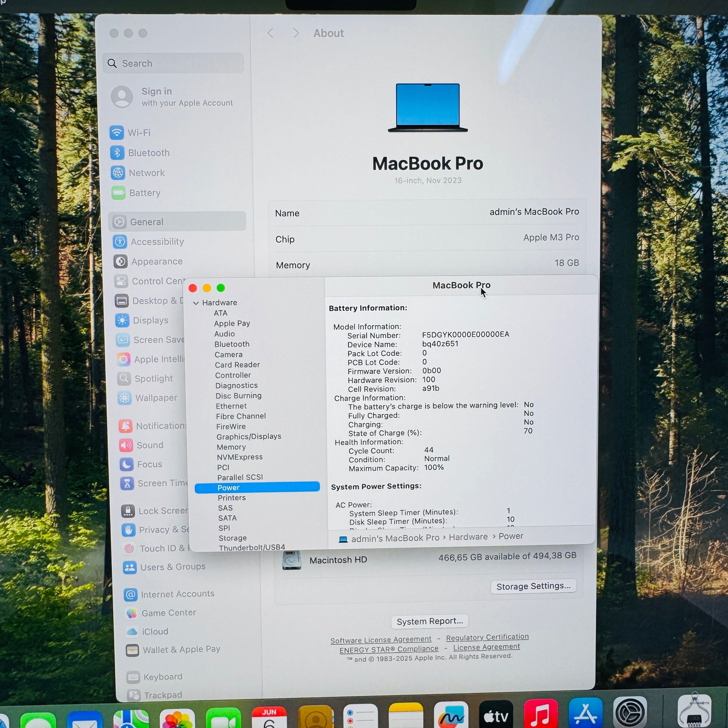Viewport: 728px width, 728px height.
Task: Open Trackpad settings
Action: [x=155, y=695]
